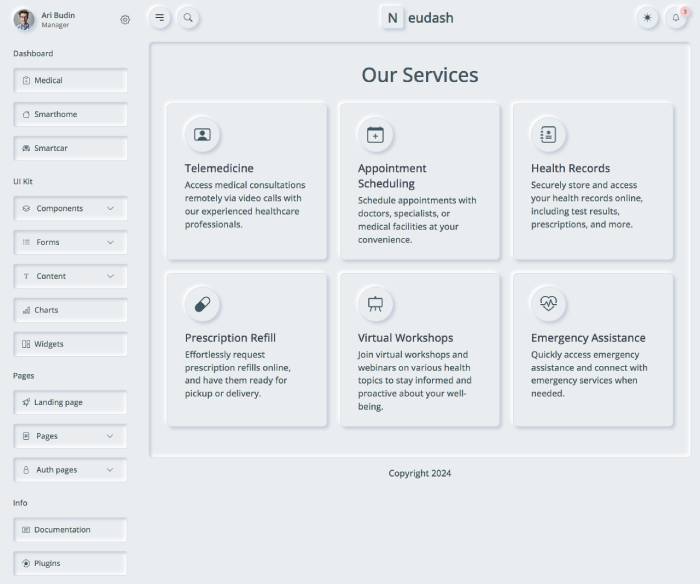Open the notifications bell

point(675,18)
